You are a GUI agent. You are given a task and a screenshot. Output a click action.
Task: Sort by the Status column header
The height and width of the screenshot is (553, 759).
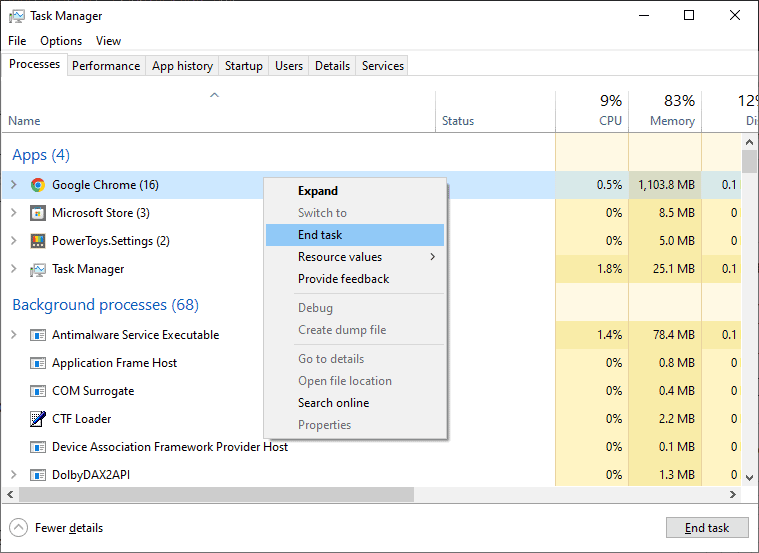[x=495, y=111]
